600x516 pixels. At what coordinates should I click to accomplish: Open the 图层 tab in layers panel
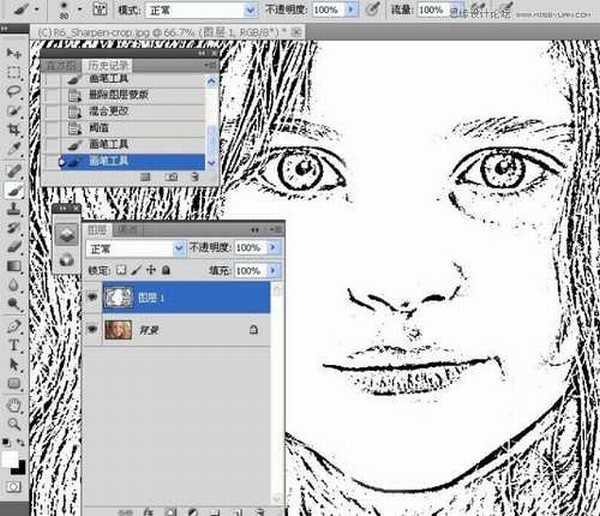[x=101, y=229]
